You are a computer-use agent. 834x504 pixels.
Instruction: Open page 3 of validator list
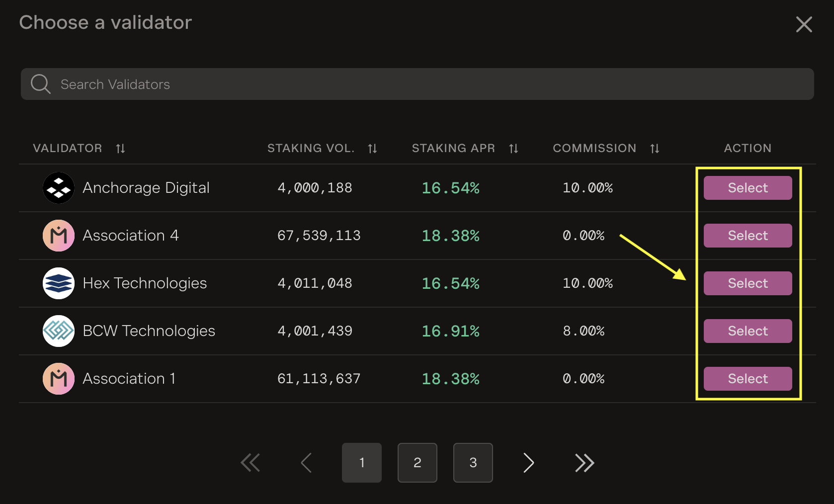click(473, 463)
